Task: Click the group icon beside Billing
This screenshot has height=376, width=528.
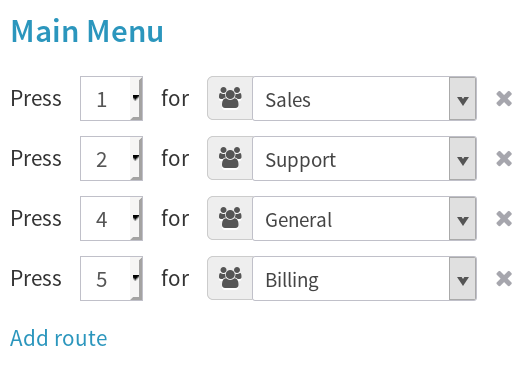Action: (230, 278)
